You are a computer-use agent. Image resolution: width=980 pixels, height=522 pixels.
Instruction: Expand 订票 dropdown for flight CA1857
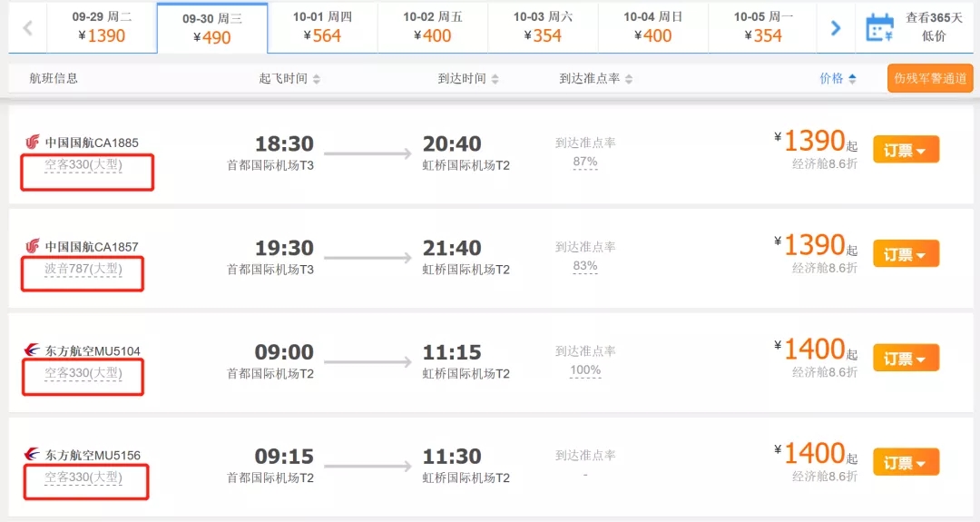tap(906, 254)
